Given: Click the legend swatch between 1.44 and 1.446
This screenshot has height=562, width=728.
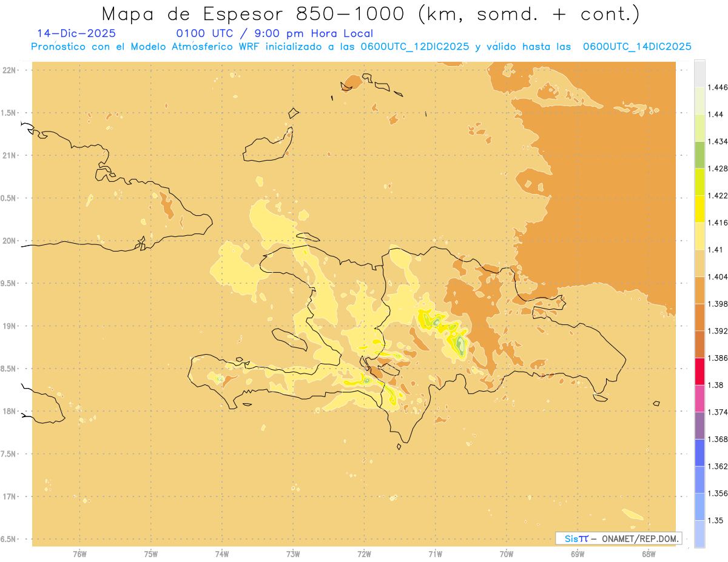Looking at the screenshot, I should coord(699,101).
